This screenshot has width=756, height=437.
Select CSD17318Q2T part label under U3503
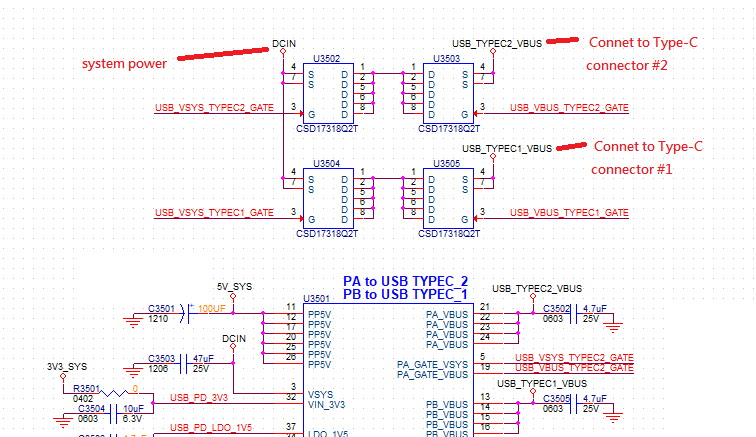pos(449,129)
